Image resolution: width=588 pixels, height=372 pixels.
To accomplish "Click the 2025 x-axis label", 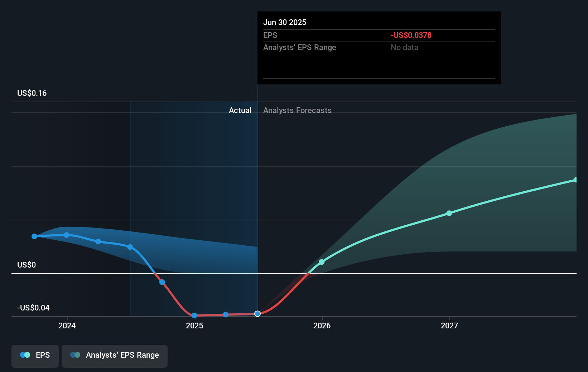I will pos(194,325).
